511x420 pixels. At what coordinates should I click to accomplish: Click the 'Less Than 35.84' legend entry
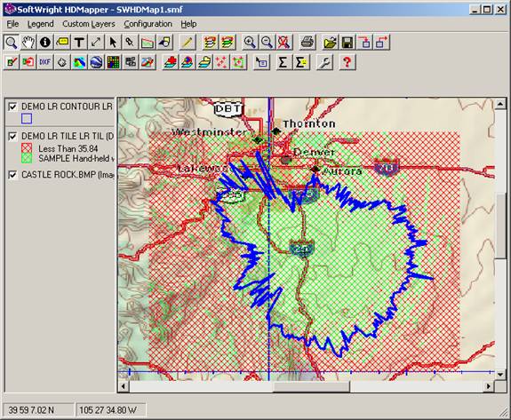pyautogui.click(x=68, y=149)
